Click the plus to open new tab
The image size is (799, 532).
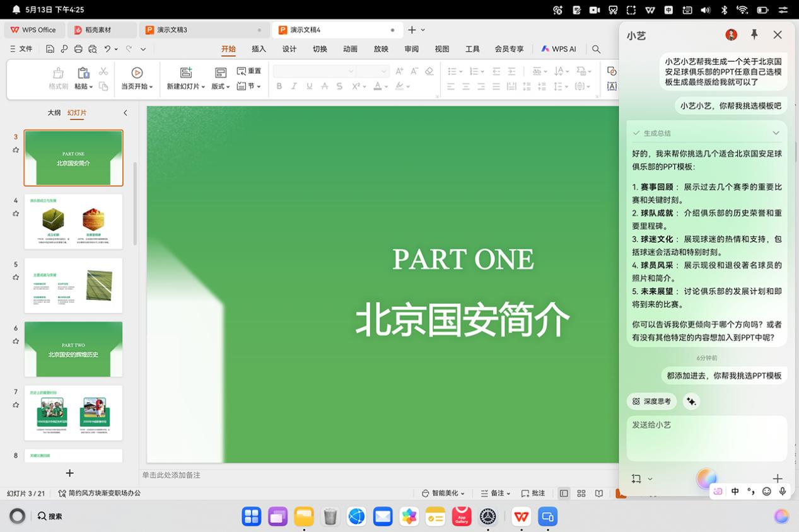412,30
